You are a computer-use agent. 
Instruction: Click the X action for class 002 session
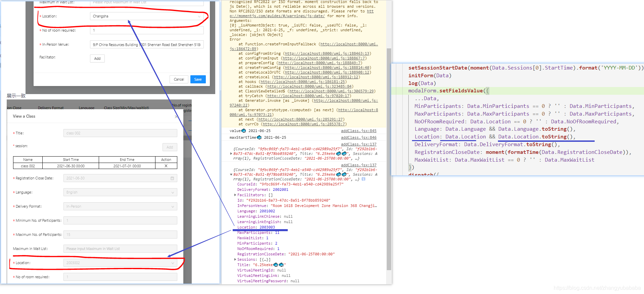coord(166,166)
